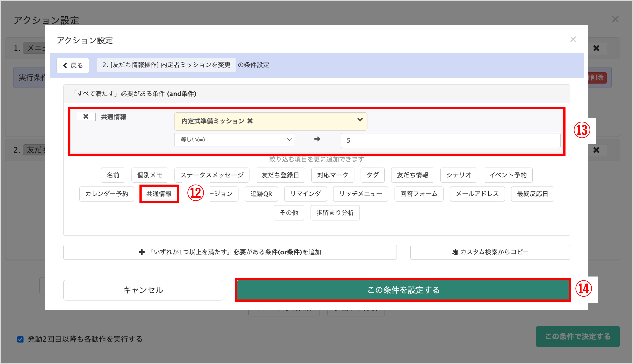This screenshot has width=633, height=364.
Task: Add a リマインダ filter condition
Action: point(305,194)
